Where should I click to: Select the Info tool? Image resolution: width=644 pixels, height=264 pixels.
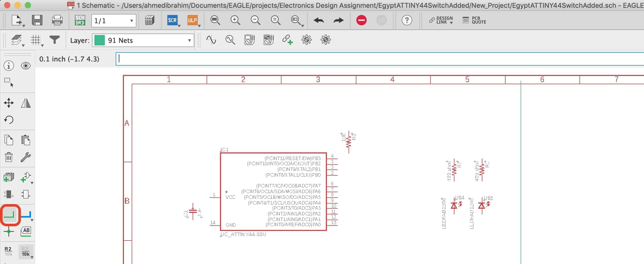9,66
